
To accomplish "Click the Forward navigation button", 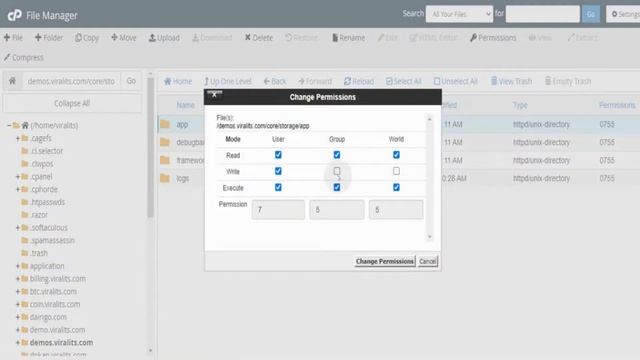I will pyautogui.click(x=315, y=81).
